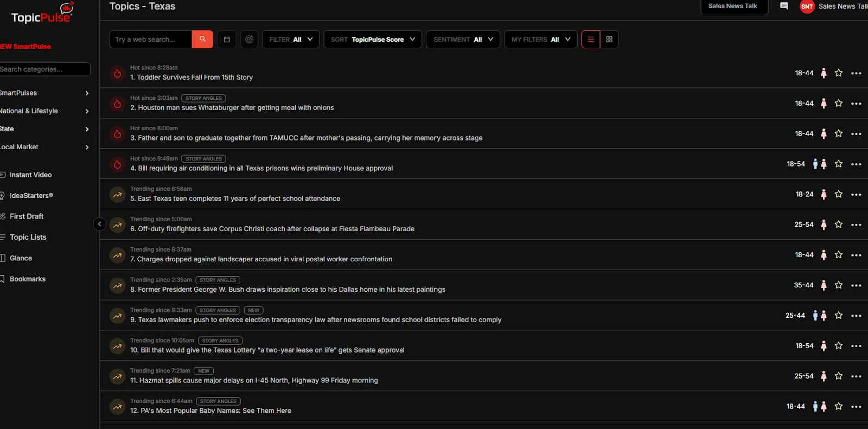Open STORY ANGLES tag on George W. Bush story

(x=218, y=280)
